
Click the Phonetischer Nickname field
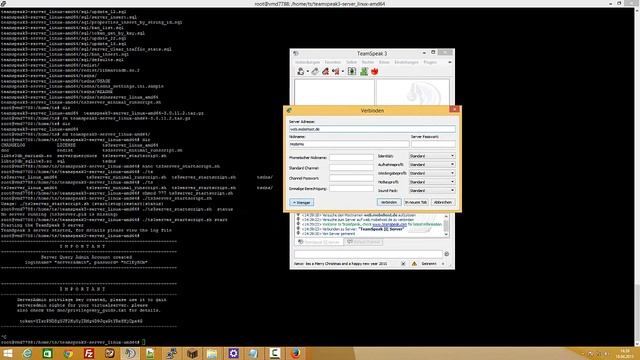click(x=351, y=157)
